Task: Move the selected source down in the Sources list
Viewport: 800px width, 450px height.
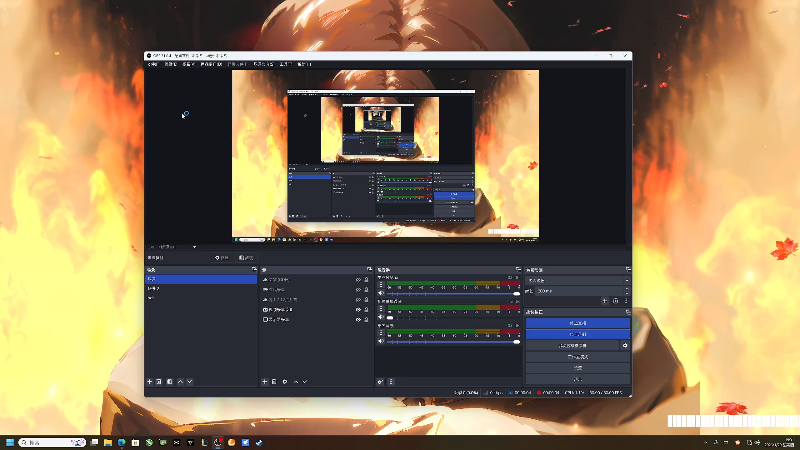Action: click(305, 382)
